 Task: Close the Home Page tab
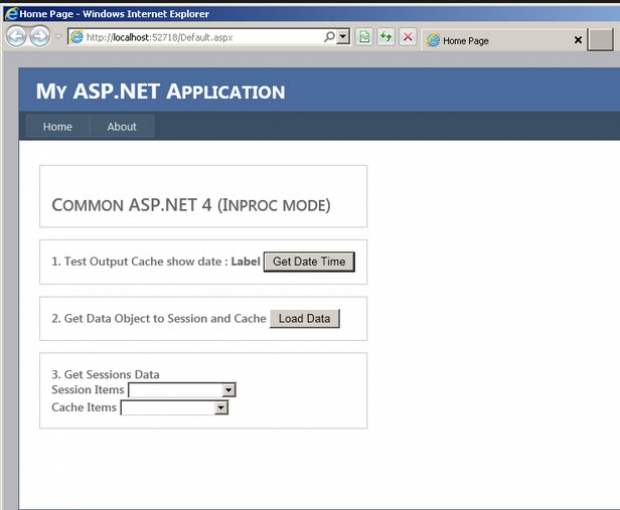click(x=578, y=40)
